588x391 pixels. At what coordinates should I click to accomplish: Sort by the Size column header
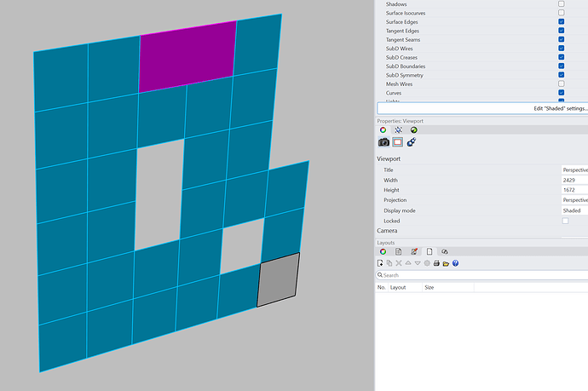tap(448, 288)
